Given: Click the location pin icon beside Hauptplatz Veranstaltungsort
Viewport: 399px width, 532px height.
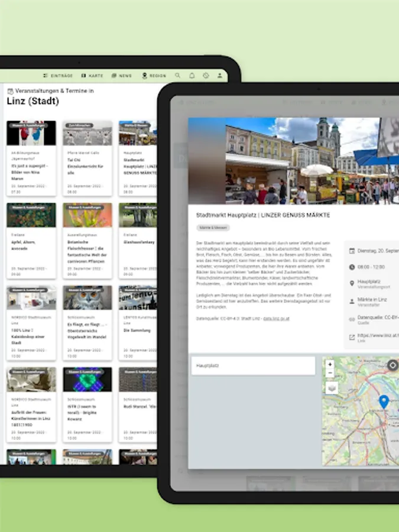Looking at the screenshot, I should (x=352, y=283).
